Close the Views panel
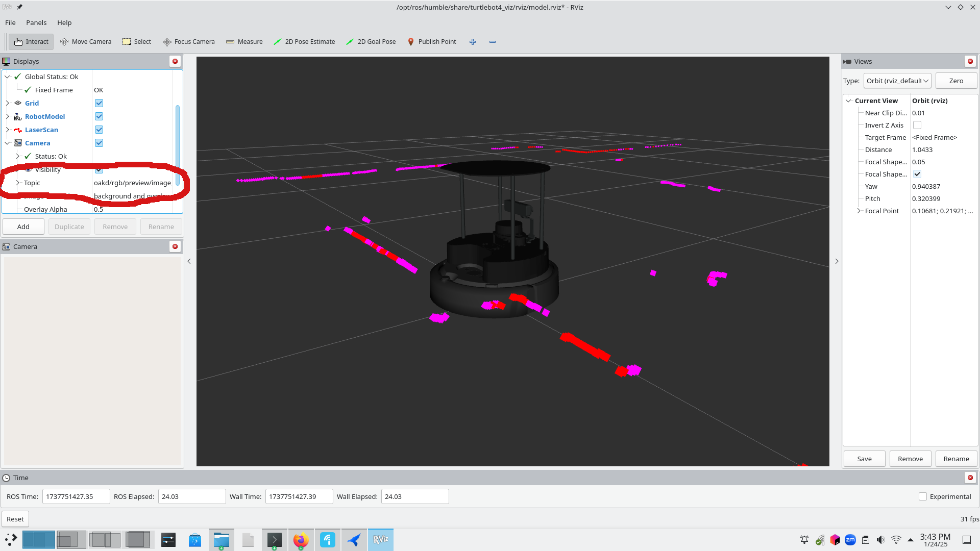The width and height of the screenshot is (980, 551). pyautogui.click(x=970, y=61)
